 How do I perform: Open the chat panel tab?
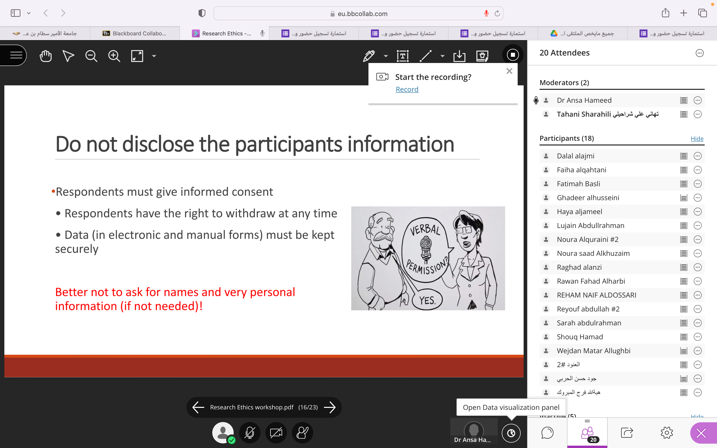547,433
